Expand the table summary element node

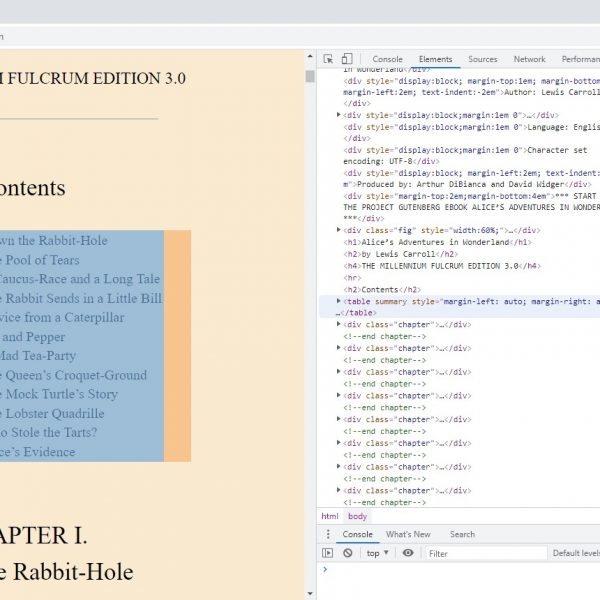point(338,301)
